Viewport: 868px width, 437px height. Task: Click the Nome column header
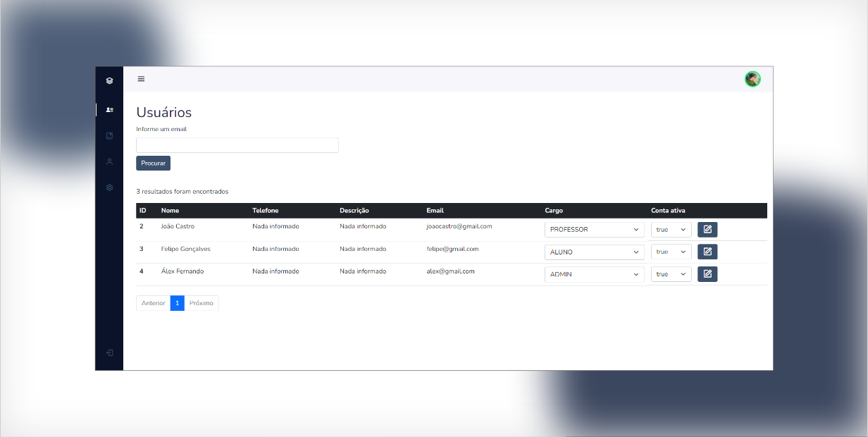point(170,211)
